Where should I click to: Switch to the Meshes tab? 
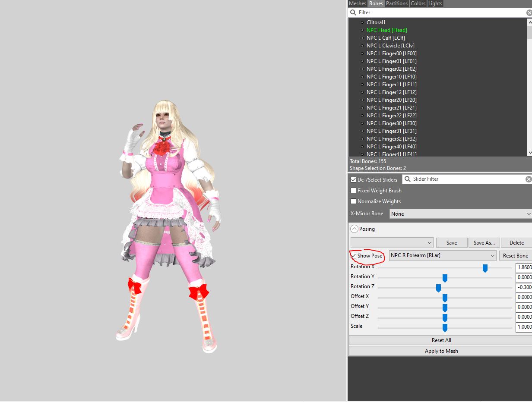click(358, 3)
